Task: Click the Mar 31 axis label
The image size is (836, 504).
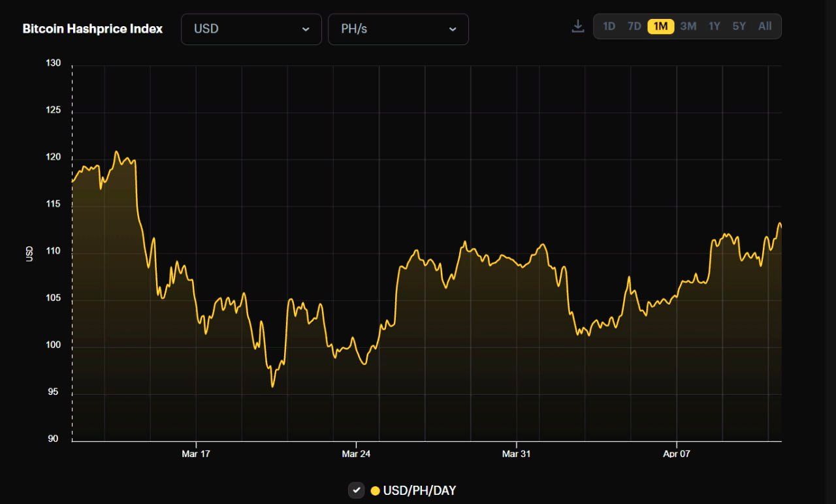Action: pyautogui.click(x=516, y=454)
